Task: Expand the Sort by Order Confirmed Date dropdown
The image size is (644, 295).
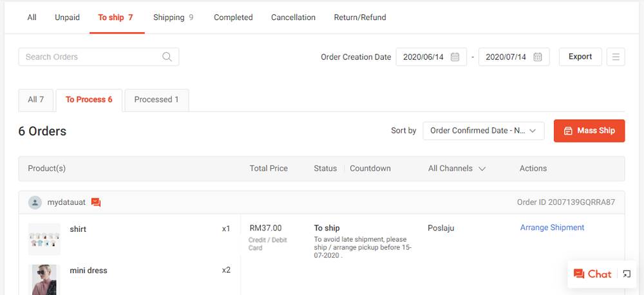Action: click(484, 131)
